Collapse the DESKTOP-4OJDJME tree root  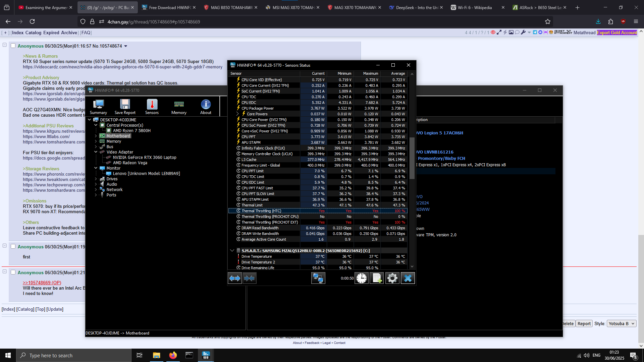click(x=90, y=120)
